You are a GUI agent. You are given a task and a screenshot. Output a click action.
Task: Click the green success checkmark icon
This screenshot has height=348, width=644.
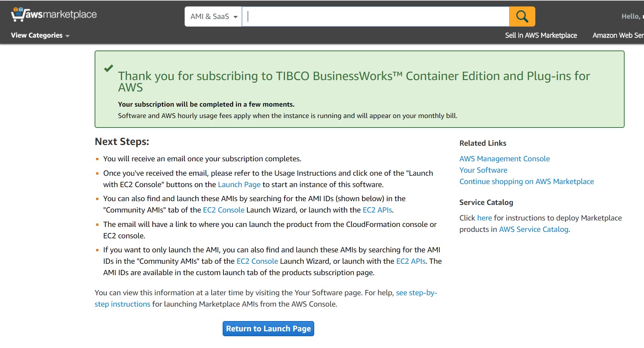109,68
